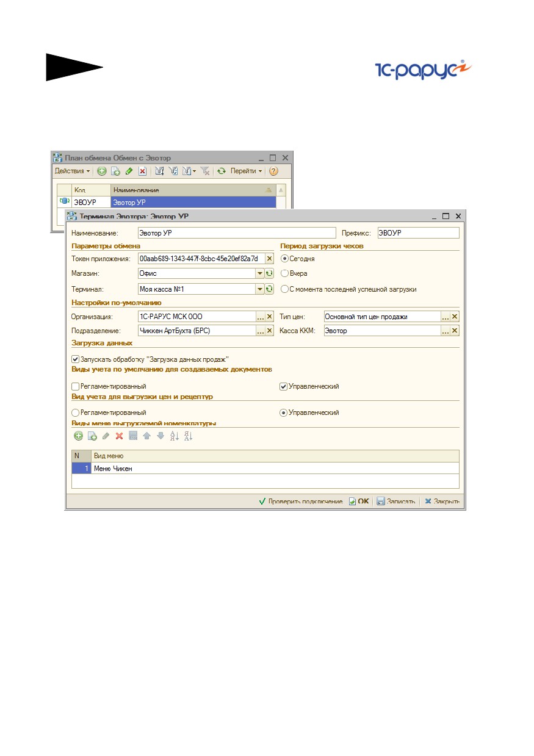Click the Закрыть button

[x=442, y=501]
